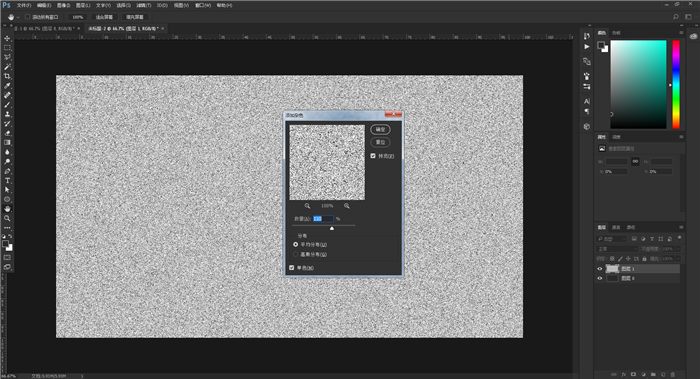Switch to the 通道 Channels tab

(616, 227)
